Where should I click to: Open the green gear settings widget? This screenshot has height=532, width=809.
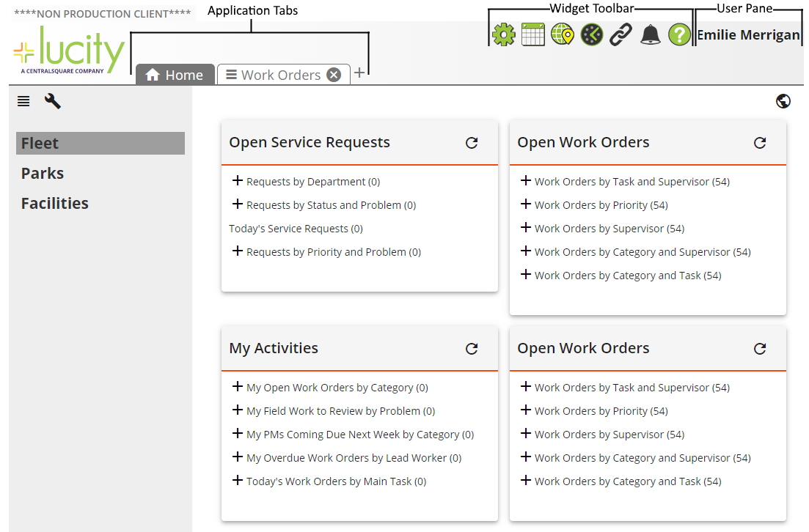point(504,34)
